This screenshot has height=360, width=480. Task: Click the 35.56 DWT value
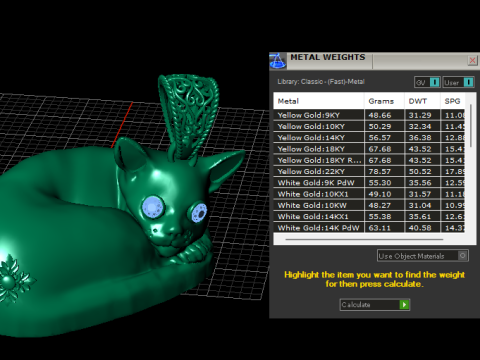[x=420, y=183]
